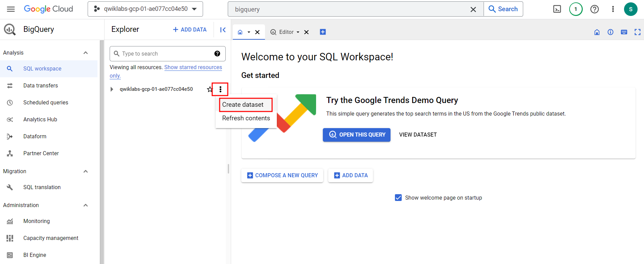Open Dataform in sidebar
Viewport: 644px width, 264px height.
pos(49,136)
